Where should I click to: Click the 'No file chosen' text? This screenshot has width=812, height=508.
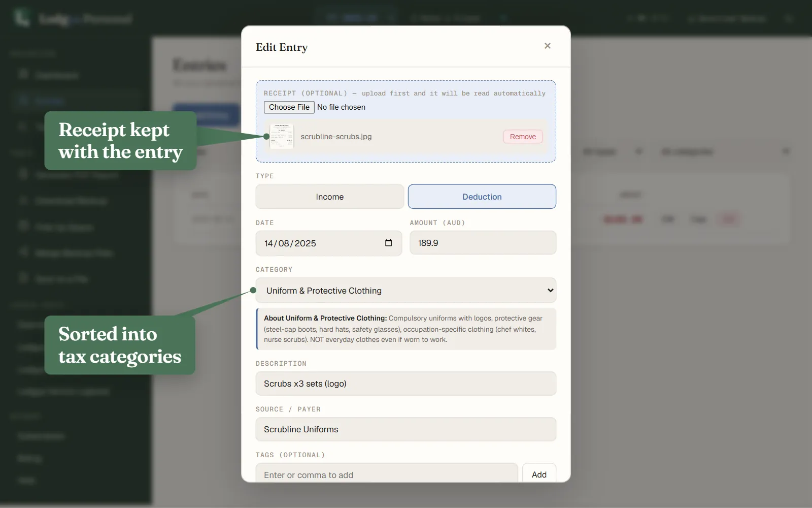[341, 107]
